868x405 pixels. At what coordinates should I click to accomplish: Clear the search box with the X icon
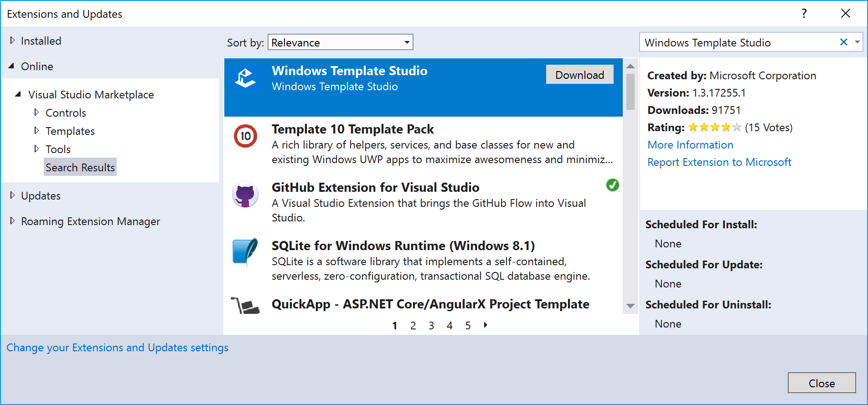[843, 42]
